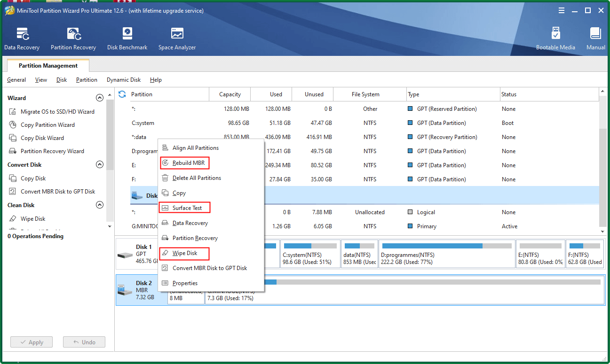Sort by the Status column header
This screenshot has height=364, width=610.
[549, 94]
